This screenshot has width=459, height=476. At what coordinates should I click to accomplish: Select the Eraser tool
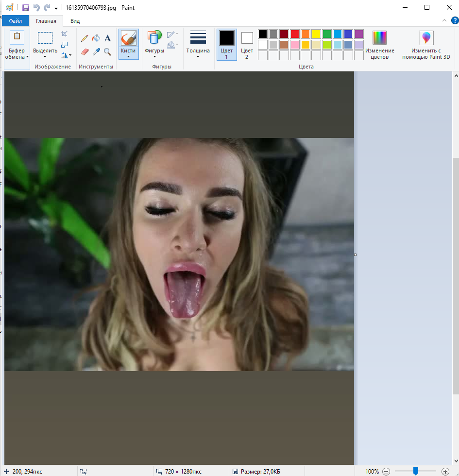pyautogui.click(x=85, y=51)
